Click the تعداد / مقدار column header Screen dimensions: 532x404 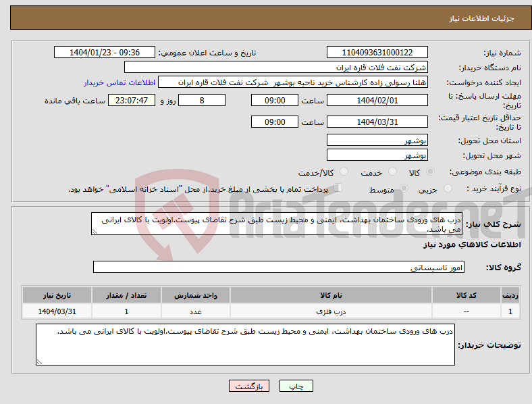pos(126,295)
